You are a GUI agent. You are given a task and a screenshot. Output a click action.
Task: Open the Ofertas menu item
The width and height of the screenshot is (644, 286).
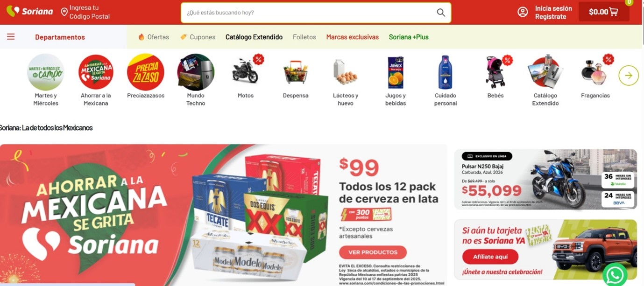point(154,37)
